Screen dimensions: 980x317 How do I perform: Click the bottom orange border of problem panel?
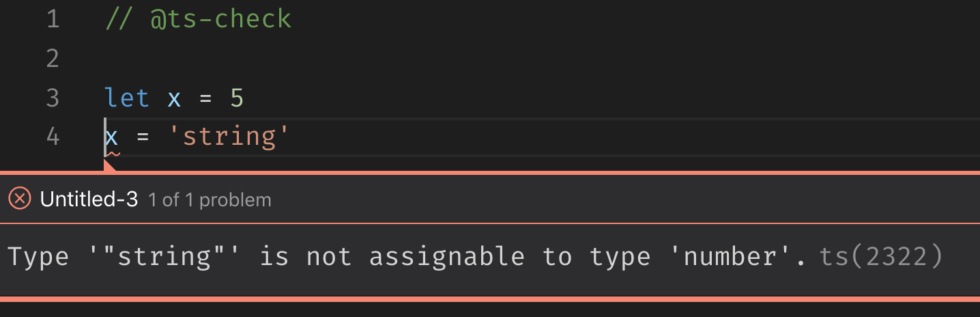click(490, 299)
